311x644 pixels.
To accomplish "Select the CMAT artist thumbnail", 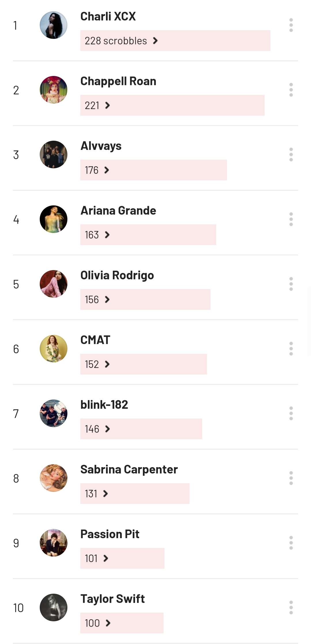I will pos(54,349).
